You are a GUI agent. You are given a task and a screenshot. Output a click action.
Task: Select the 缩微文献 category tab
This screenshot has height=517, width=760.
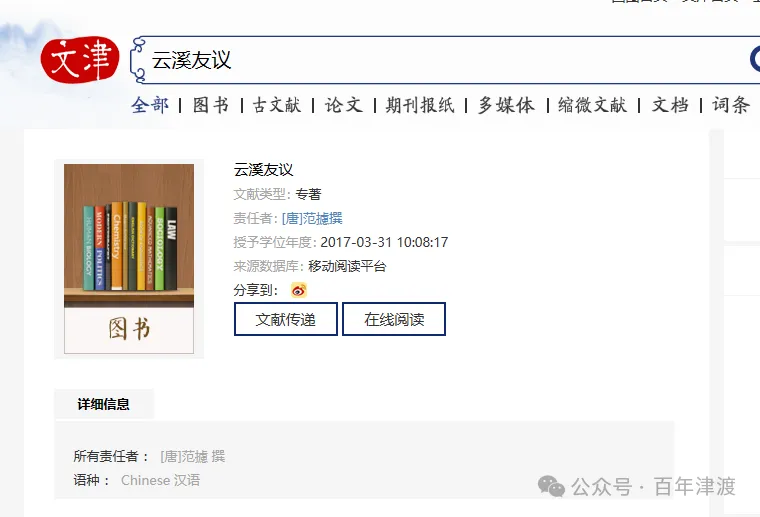click(x=592, y=105)
